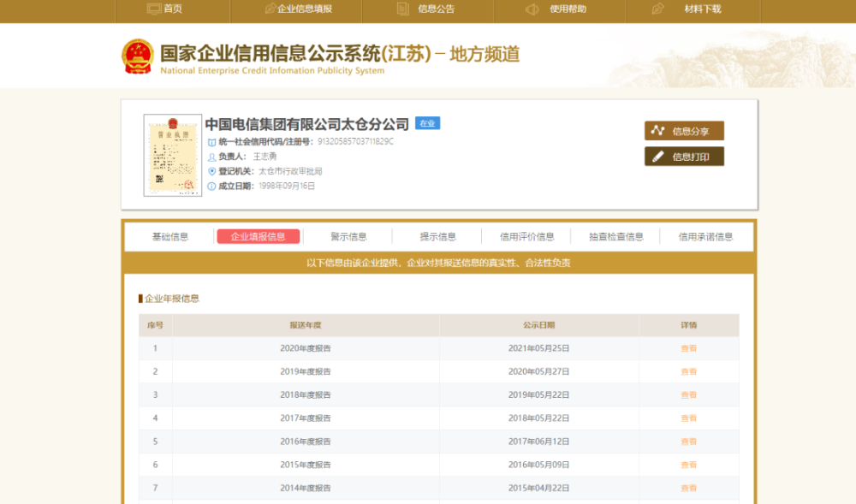Click the share icon on 信息分享 button
This screenshot has width=856, height=504.
(x=657, y=130)
